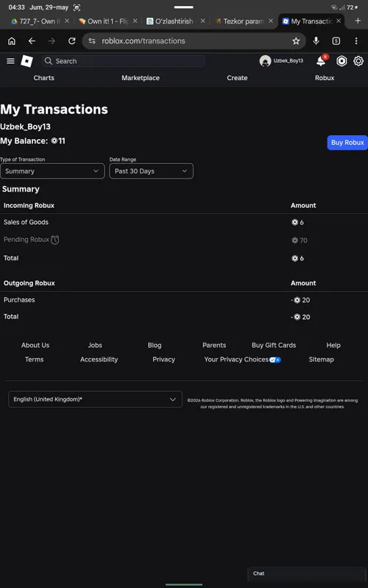Open the Past 30 Days date range dropdown
The image size is (368, 588).
point(152,171)
